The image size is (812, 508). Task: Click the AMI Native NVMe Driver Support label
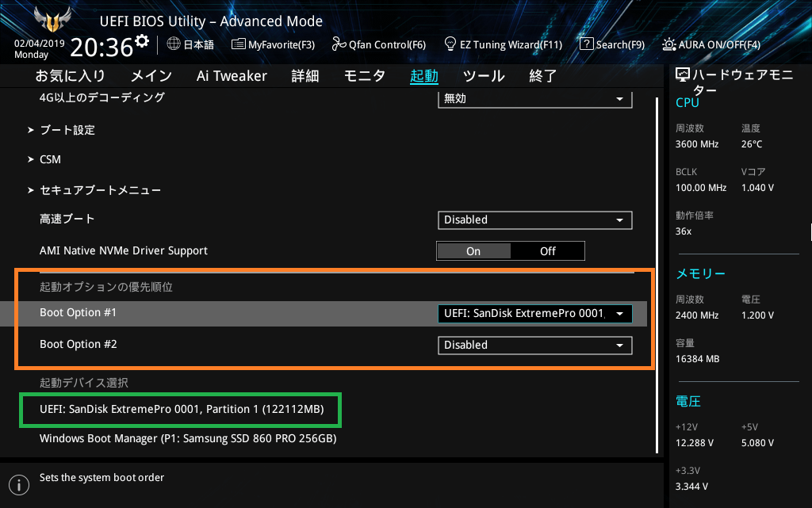(123, 250)
